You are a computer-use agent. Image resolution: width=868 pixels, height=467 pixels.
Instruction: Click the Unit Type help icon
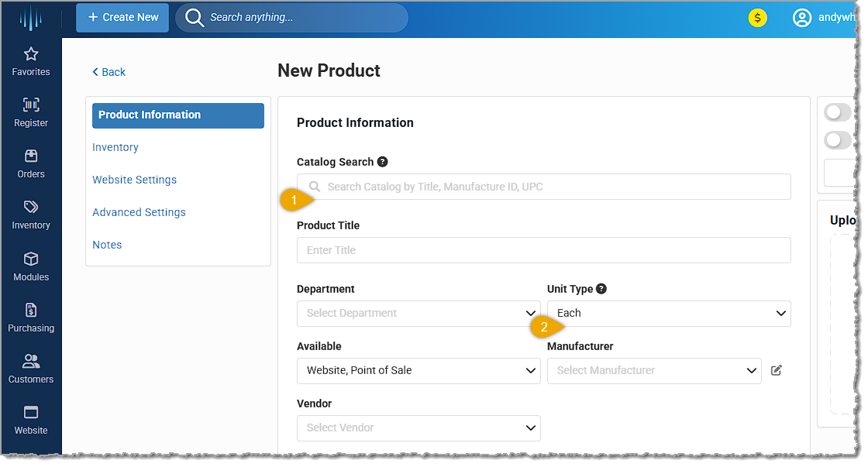click(x=601, y=288)
